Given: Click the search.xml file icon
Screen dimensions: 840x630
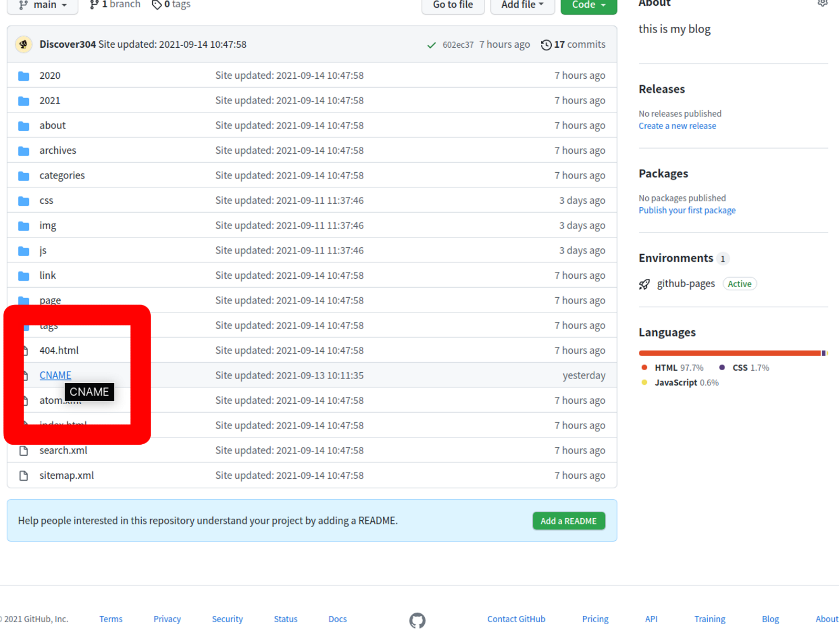Looking at the screenshot, I should [24, 451].
